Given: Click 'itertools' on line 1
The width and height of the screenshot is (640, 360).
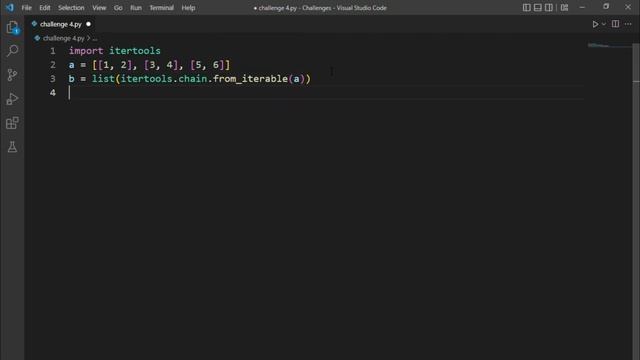Looking at the screenshot, I should pyautogui.click(x=135, y=51).
